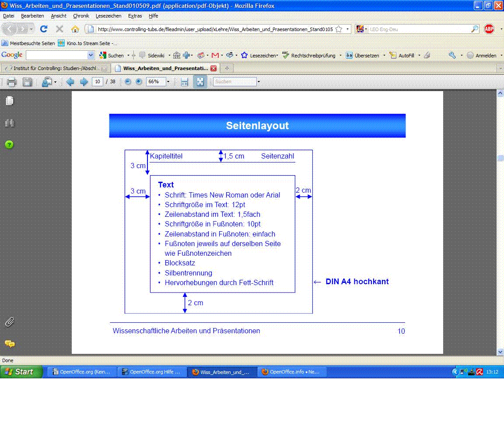
Task: Enable AutoFill in the Google toolbar
Action: pyautogui.click(x=405, y=55)
